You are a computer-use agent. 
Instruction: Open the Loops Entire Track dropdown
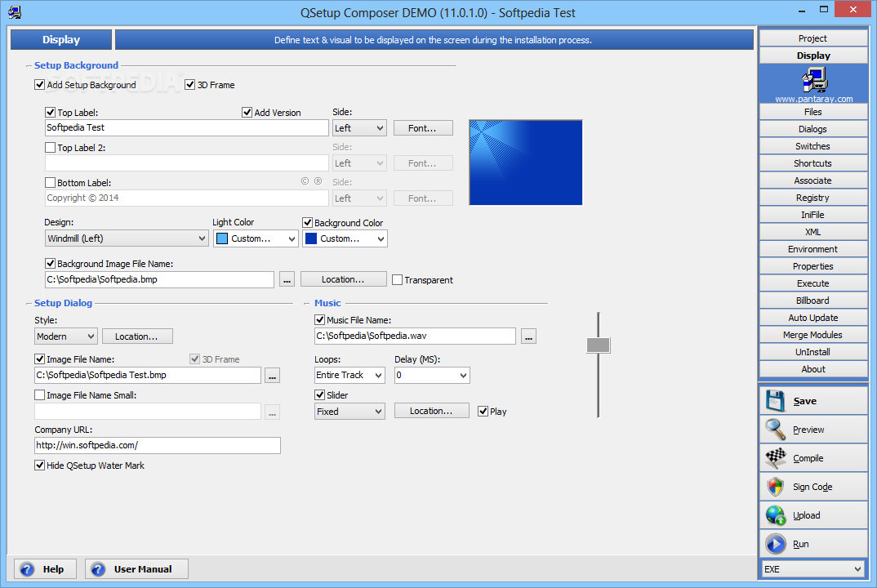pyautogui.click(x=349, y=375)
